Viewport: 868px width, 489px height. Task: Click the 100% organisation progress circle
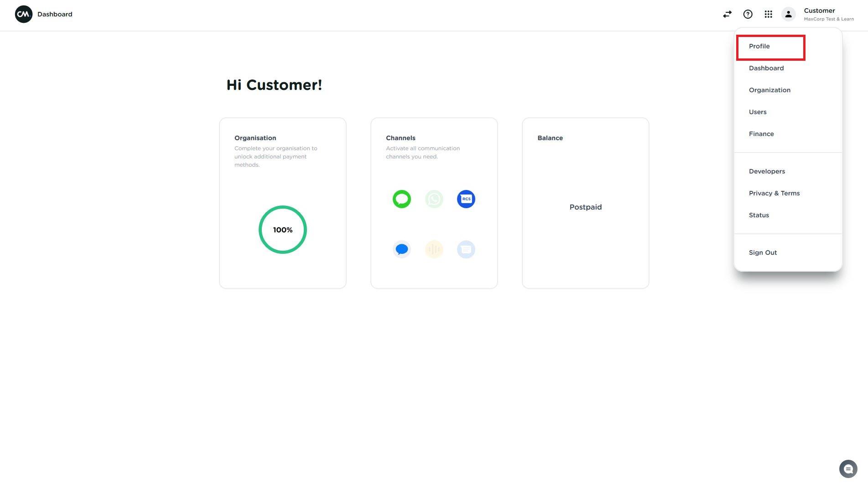282,230
